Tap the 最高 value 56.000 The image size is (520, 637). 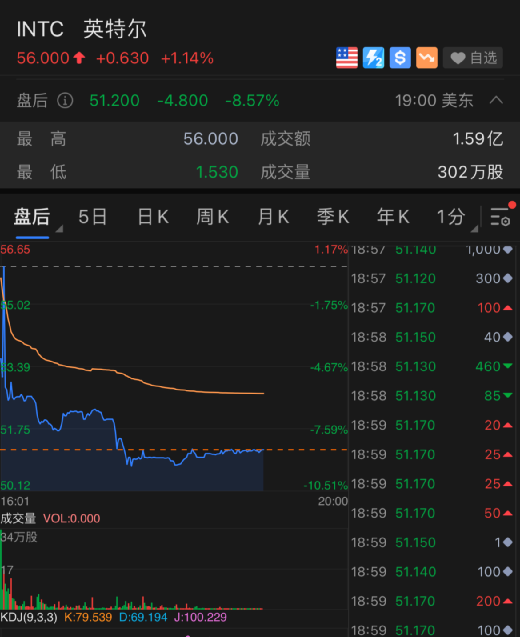210,139
